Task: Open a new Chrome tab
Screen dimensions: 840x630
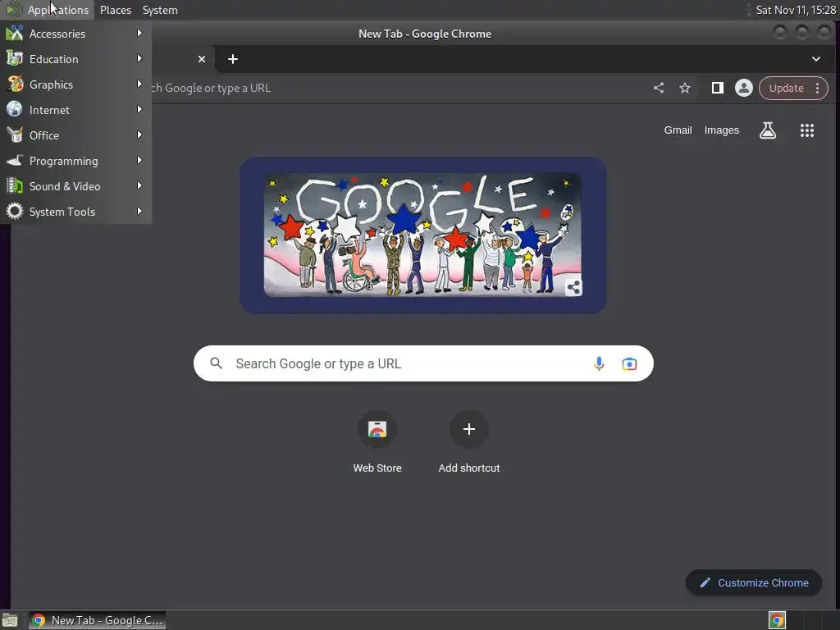Action: (232, 59)
